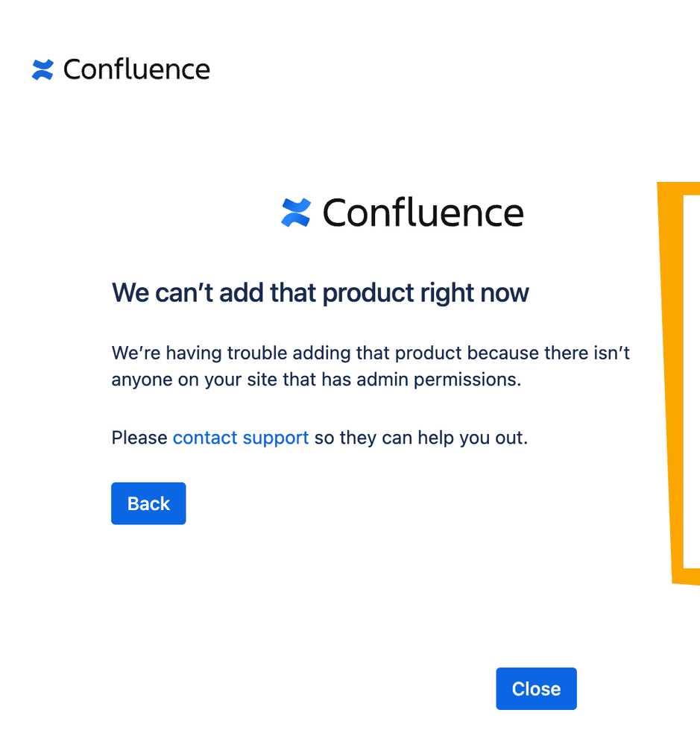Click the heading We can't add that product

pos(320,292)
